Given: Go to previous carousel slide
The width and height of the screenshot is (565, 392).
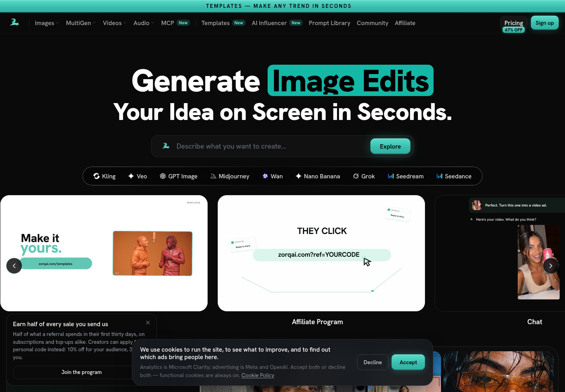Looking at the screenshot, I should [x=14, y=266].
